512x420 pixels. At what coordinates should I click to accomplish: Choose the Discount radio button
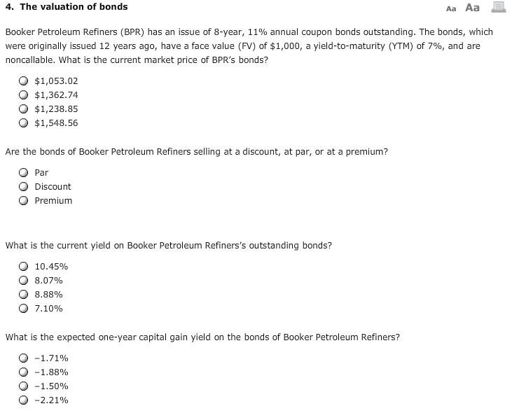point(23,186)
